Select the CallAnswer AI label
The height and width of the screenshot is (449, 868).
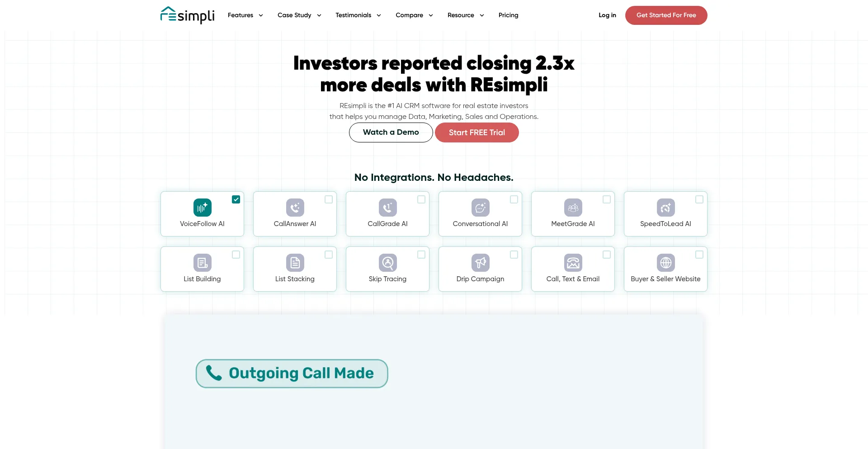click(295, 224)
